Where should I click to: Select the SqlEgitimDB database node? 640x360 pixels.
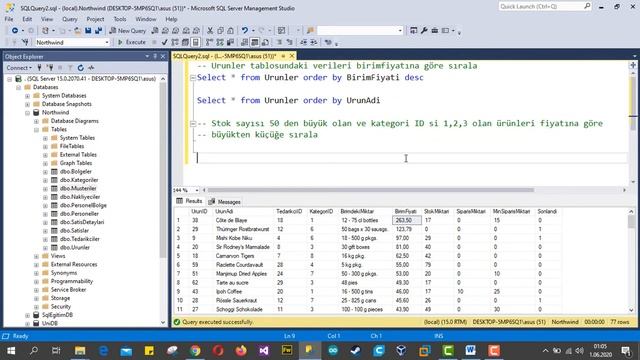click(57, 315)
